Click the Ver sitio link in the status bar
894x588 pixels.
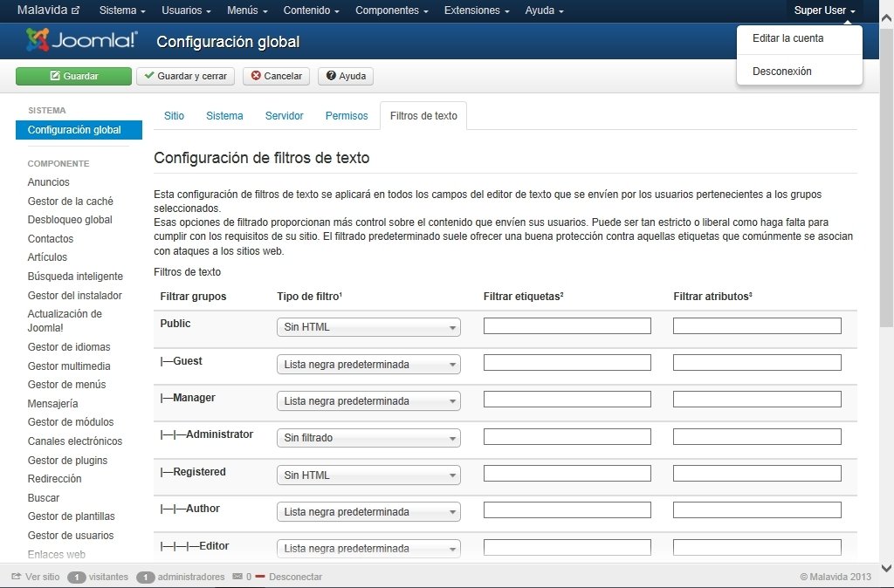coord(35,577)
